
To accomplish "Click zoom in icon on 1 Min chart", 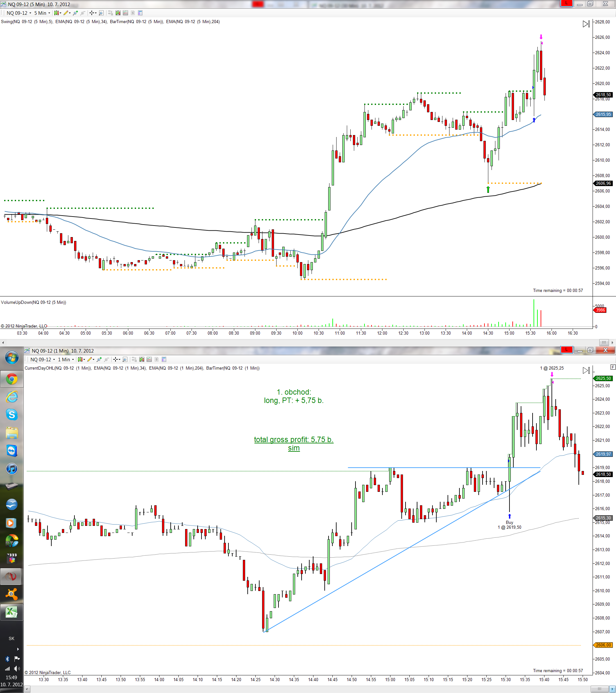I will [99, 359].
